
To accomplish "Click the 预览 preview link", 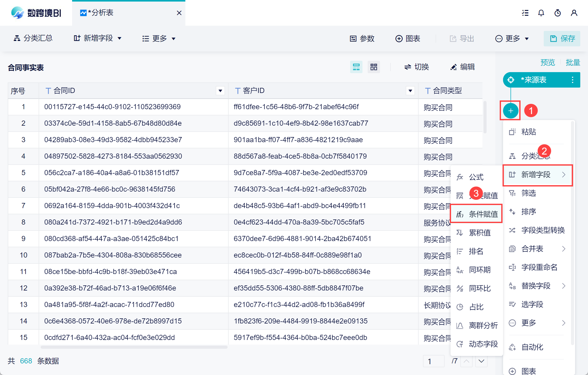I will (x=547, y=62).
